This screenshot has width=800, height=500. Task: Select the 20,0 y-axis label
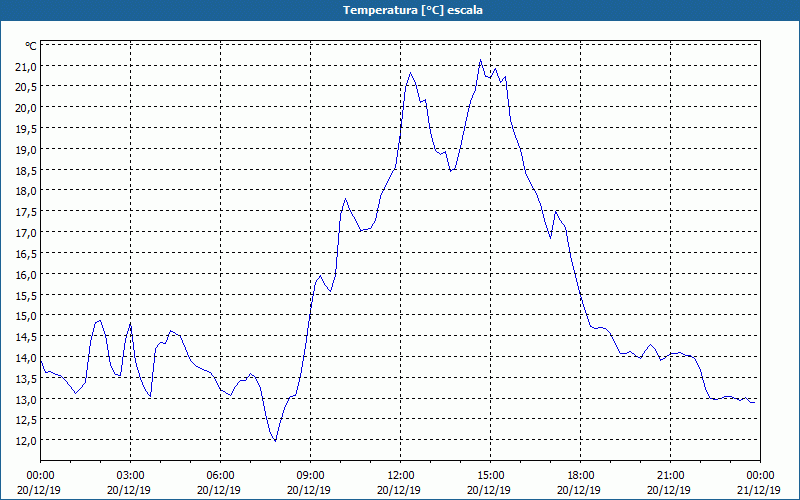pos(27,108)
